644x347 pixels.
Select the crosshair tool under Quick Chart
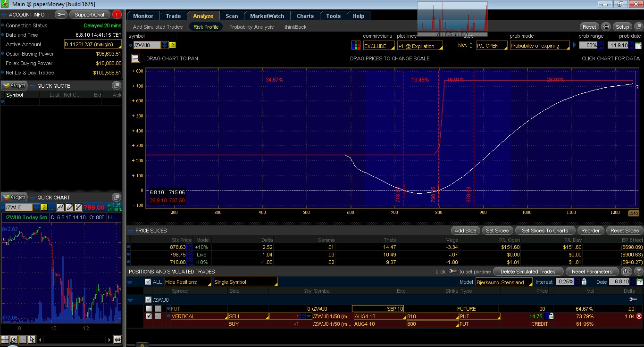coord(5,339)
